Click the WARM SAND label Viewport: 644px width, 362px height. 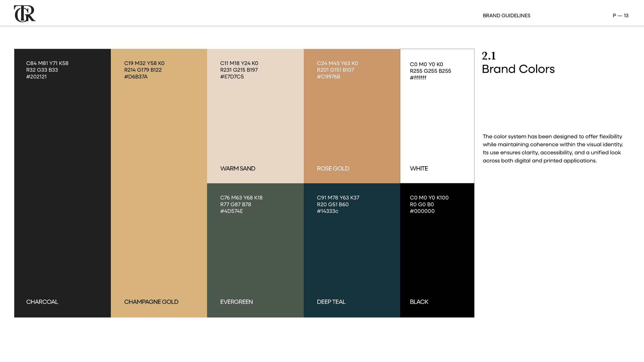pyautogui.click(x=238, y=169)
